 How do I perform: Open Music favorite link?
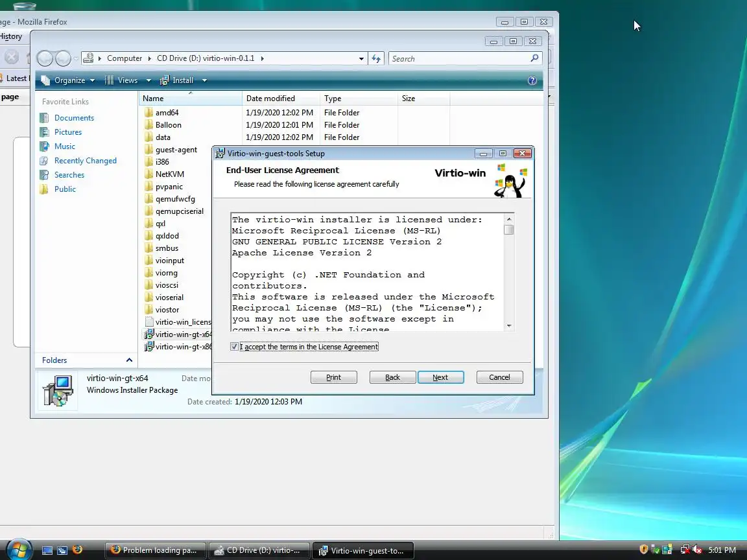[64, 146]
